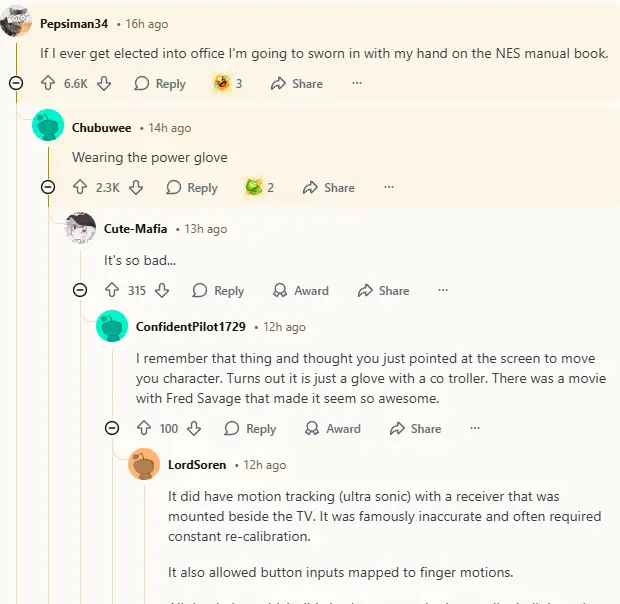Click the laughing award emoji on Pepsiman34's comment
The width and height of the screenshot is (620, 604).
pyautogui.click(x=221, y=84)
